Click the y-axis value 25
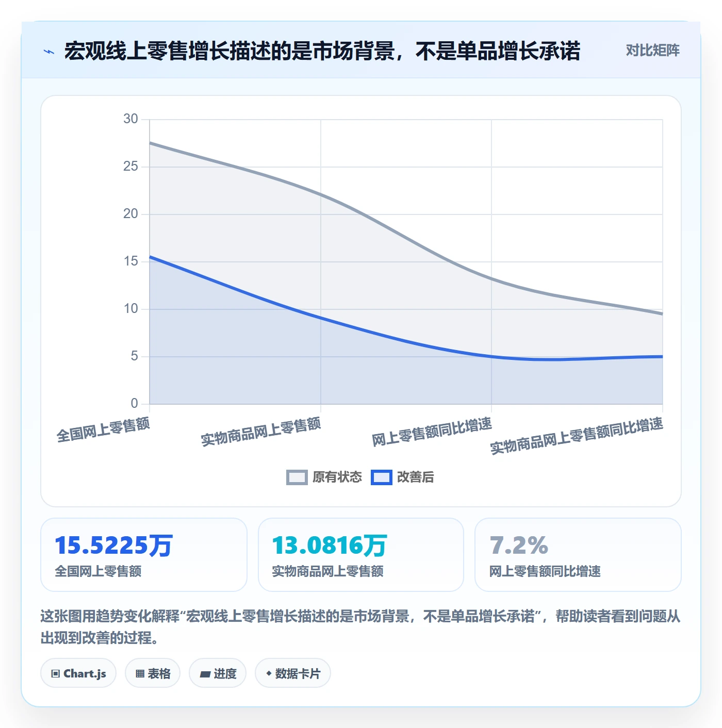The width and height of the screenshot is (722, 728). 130,167
